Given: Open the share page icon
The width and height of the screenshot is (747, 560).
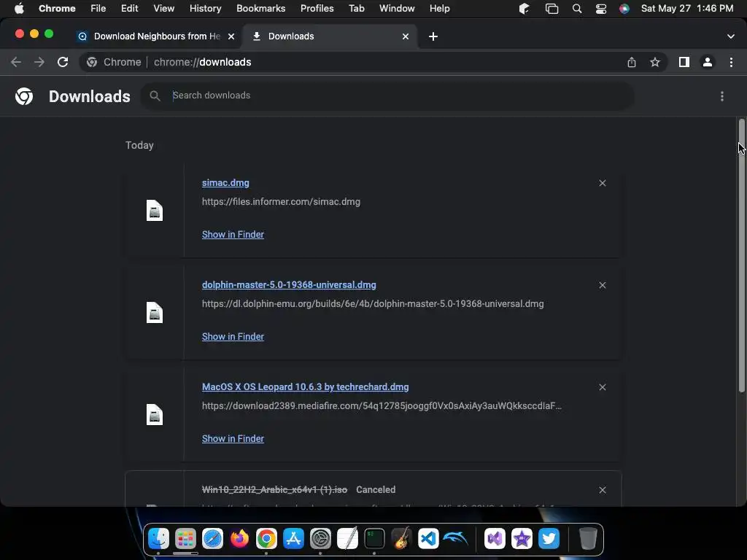Looking at the screenshot, I should click(x=631, y=63).
